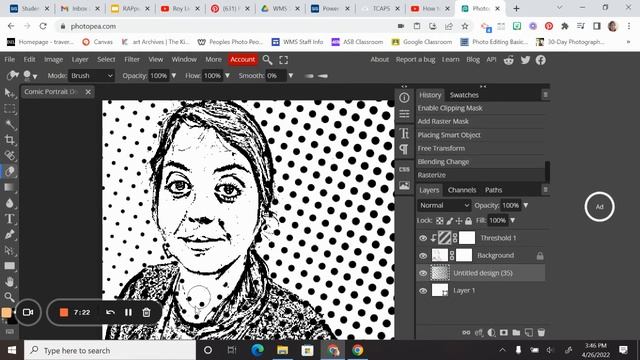Open the Info panel icon
Viewport: 640px width, 360px height.
404,98
